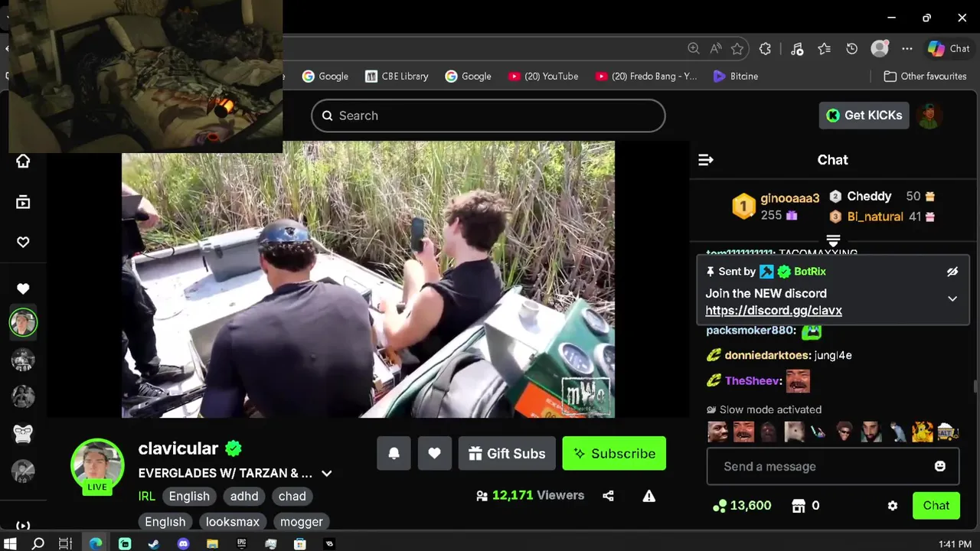
Task: Click the chat panel scrollbar
Action: point(975,386)
